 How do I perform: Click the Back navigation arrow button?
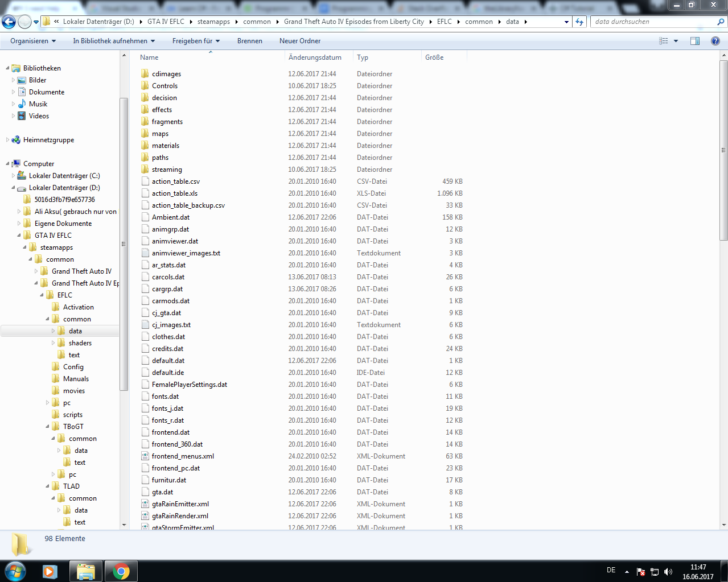pyautogui.click(x=9, y=22)
